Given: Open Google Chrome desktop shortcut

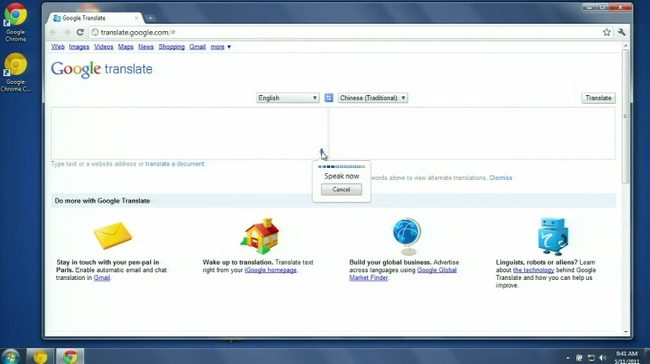Looking at the screenshot, I should point(15,22).
